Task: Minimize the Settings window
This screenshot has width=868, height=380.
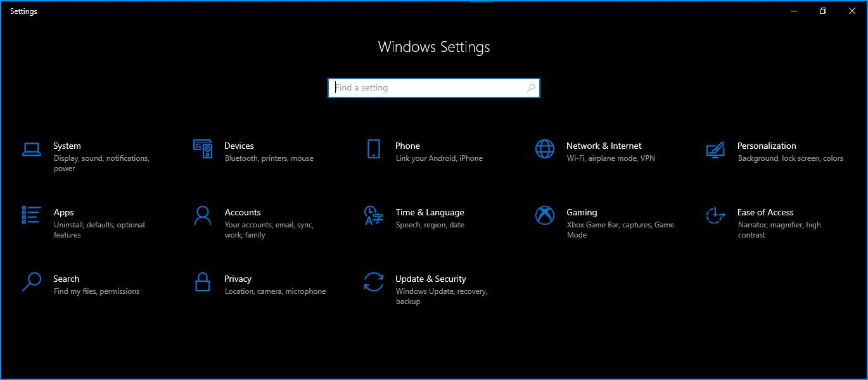Action: (794, 11)
